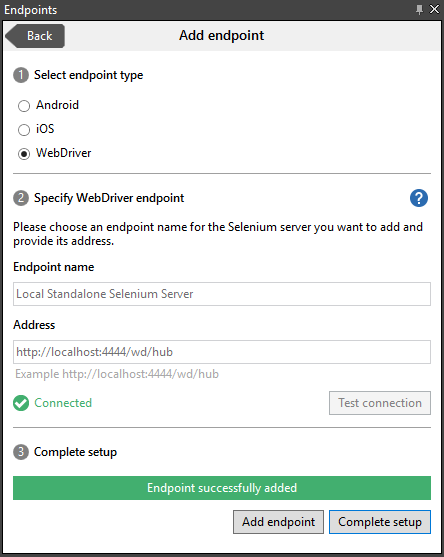Click the Address label
444x557 pixels.
(x=34, y=325)
